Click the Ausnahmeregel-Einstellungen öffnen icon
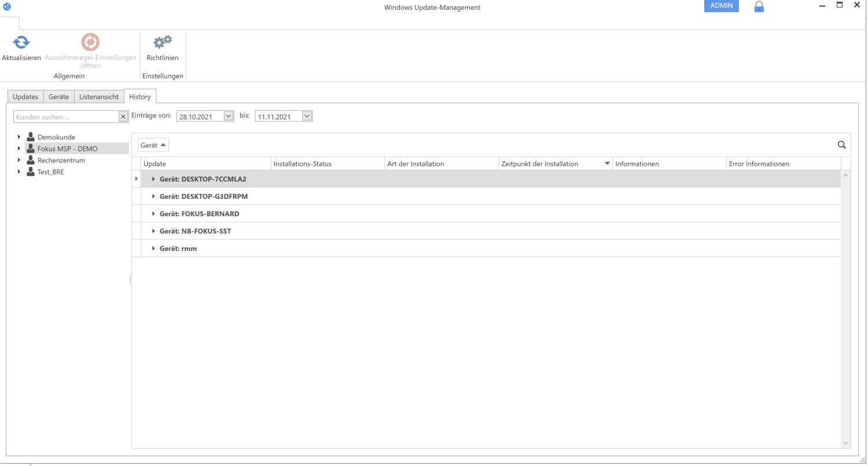This screenshot has height=466, width=868. pos(90,42)
